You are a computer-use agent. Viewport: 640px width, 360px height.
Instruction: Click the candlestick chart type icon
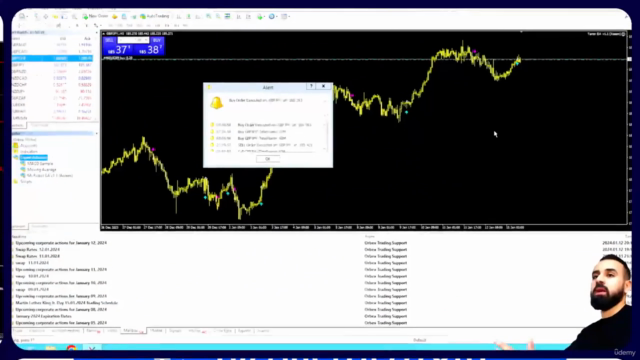(189, 16)
